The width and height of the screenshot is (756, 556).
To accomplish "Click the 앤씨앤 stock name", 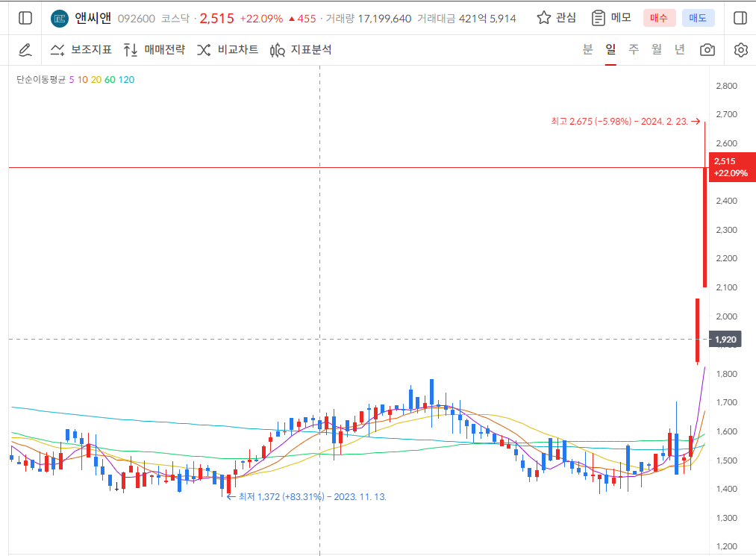I will (93, 19).
